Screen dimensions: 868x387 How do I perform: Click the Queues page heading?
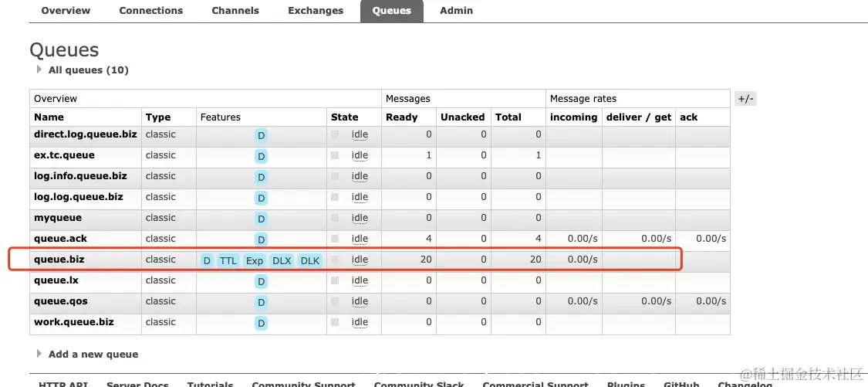click(64, 50)
